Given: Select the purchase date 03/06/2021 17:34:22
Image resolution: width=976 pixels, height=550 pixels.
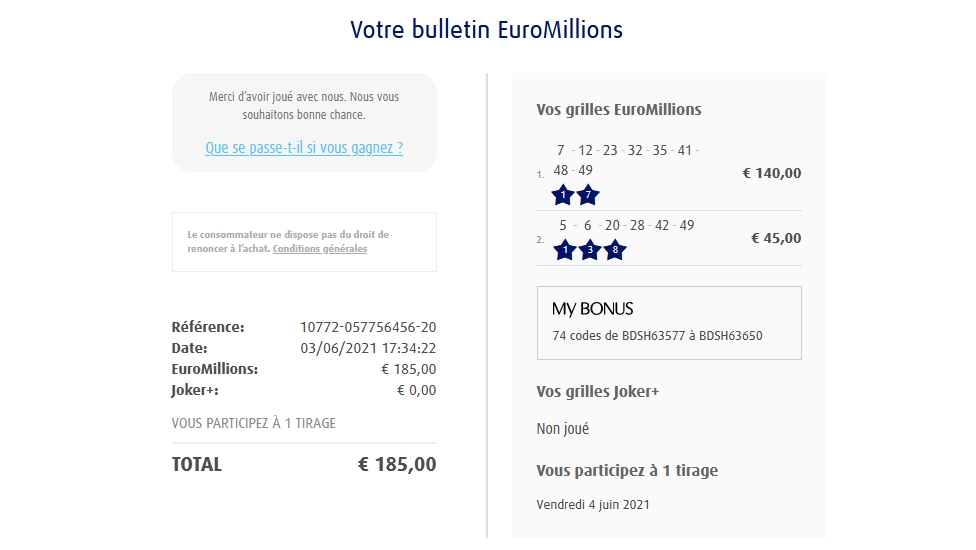Looking at the screenshot, I should [368, 348].
